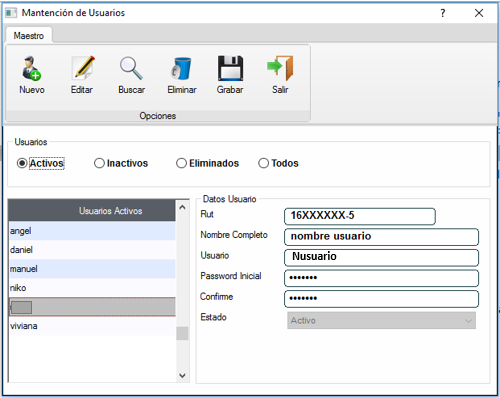The image size is (500, 398).
Task: Select user manuel in list
Action: point(92,269)
